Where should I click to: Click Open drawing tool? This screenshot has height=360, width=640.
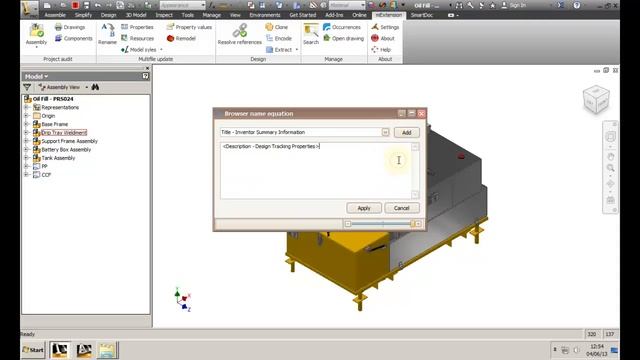pyautogui.click(x=343, y=38)
